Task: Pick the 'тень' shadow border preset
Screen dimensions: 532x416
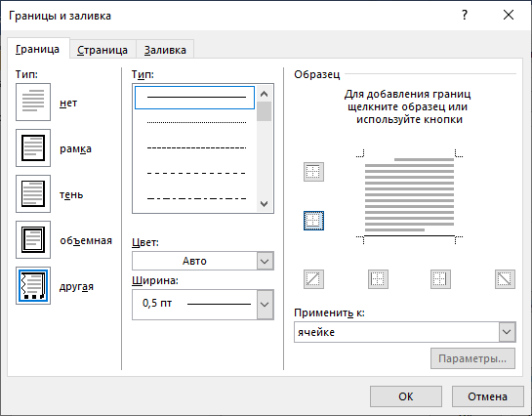Action: click(x=33, y=193)
